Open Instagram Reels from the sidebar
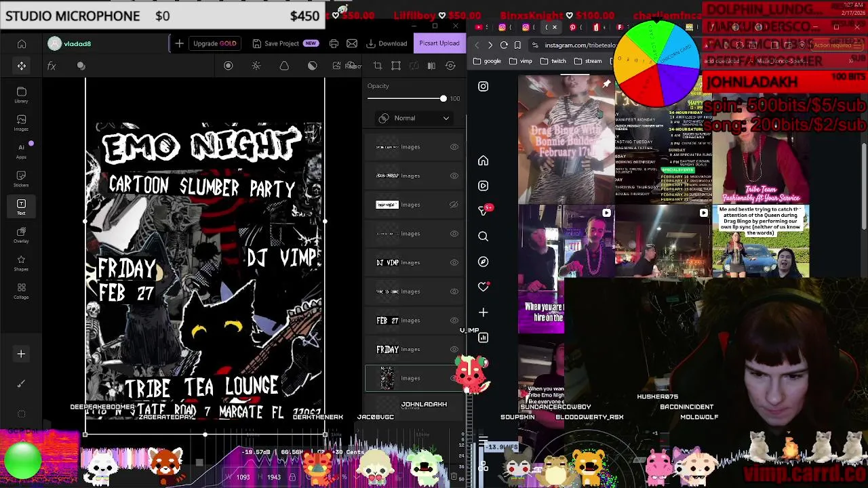 pos(483,186)
